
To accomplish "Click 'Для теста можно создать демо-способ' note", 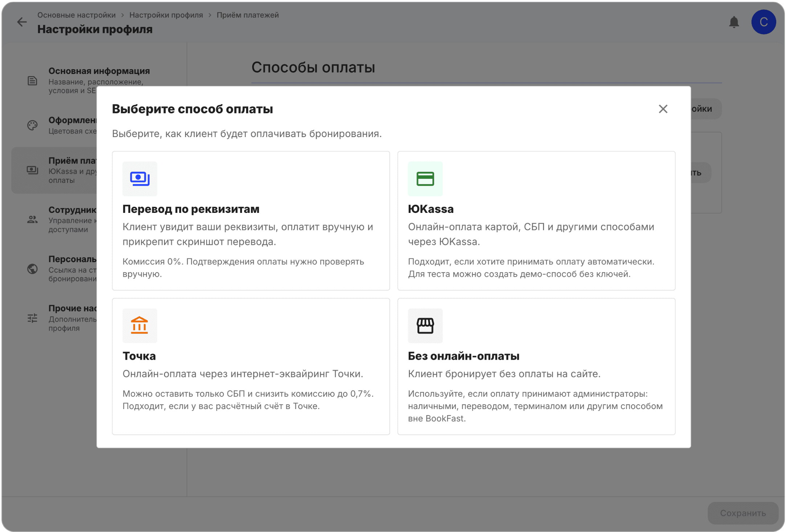I will pos(519,274).
